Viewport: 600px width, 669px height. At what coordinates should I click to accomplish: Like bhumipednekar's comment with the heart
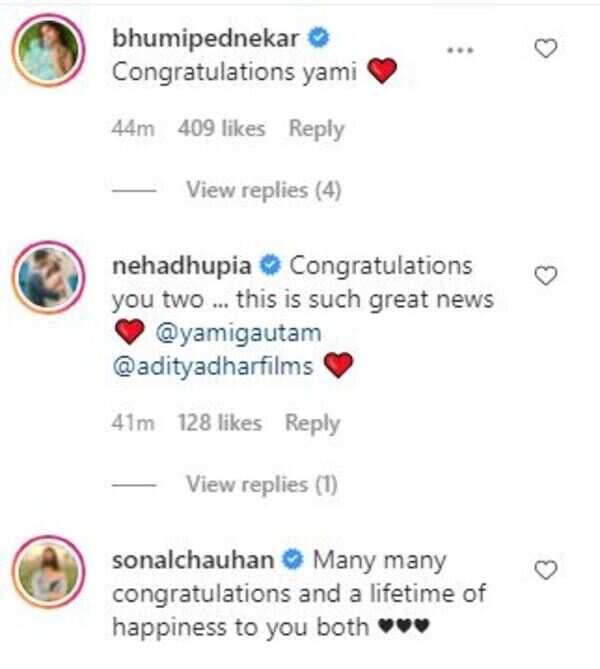click(x=545, y=47)
